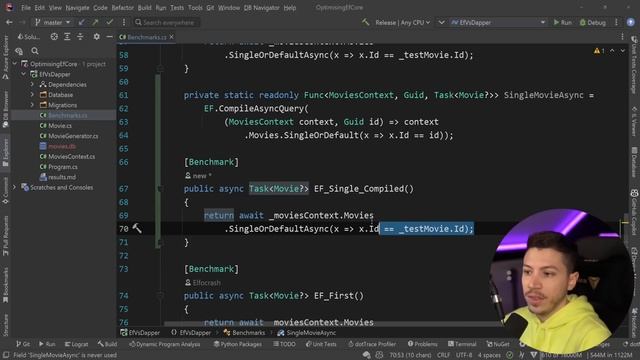Viewport: 640px width, 360px height.
Task: Expand Scratches and Consoles
Action: 15,187
